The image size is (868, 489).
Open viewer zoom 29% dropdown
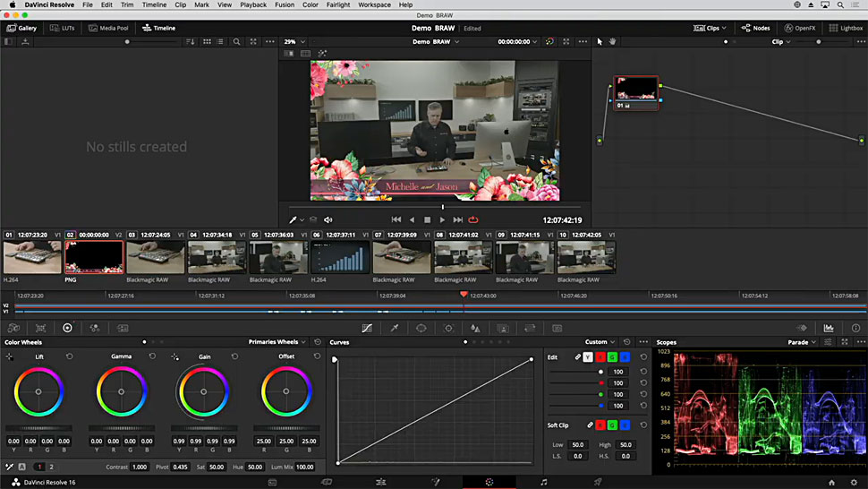point(294,41)
